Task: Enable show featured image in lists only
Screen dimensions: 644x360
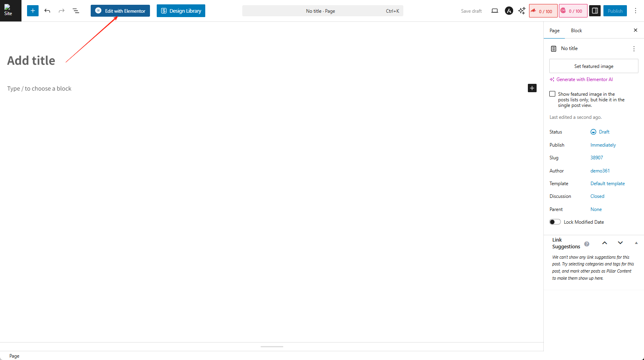Action: click(x=552, y=94)
